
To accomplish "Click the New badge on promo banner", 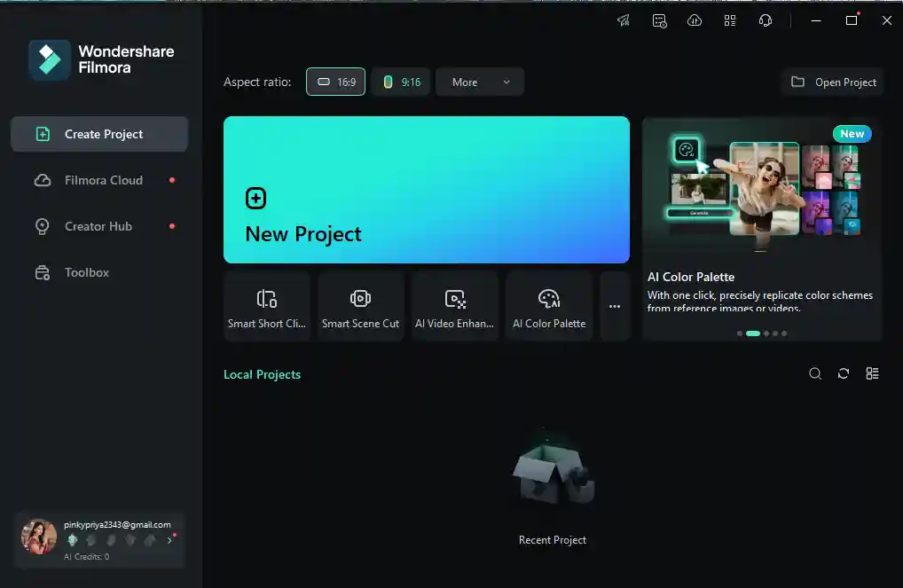I will pos(852,134).
